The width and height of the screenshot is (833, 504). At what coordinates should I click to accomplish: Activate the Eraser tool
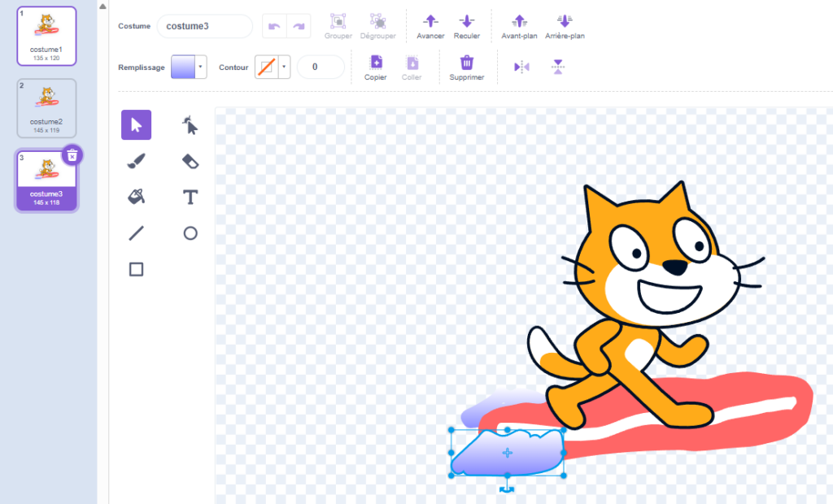(190, 161)
